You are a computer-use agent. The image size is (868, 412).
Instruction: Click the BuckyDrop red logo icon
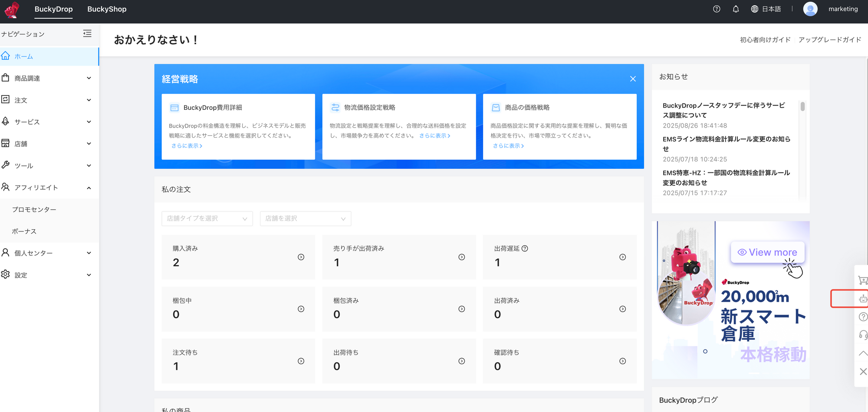12,9
